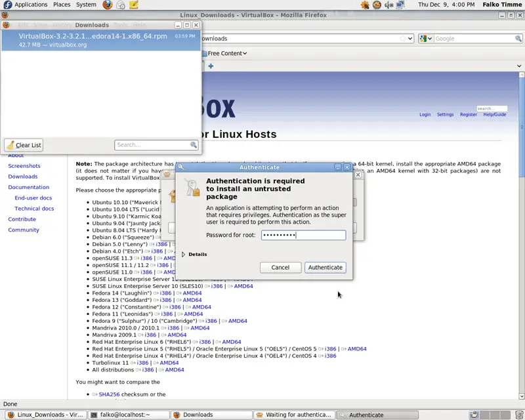Focus the Password for root field
This screenshot has width=525, height=420.
303,235
